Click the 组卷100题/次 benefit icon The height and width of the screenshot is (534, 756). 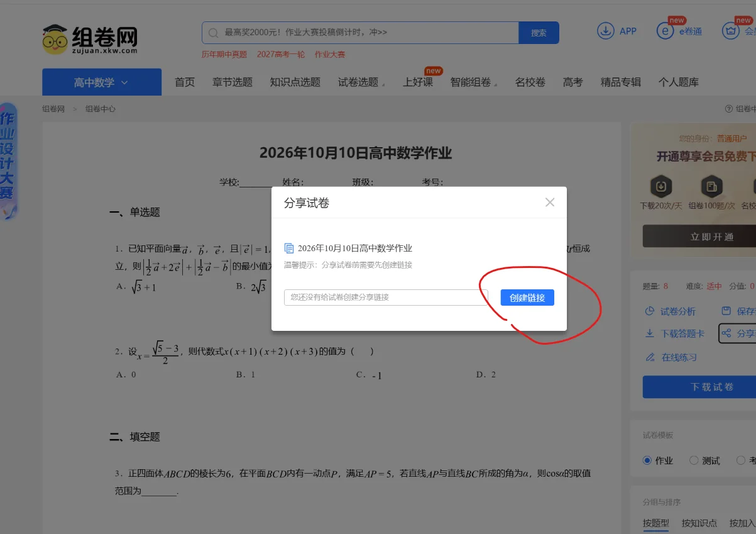[x=711, y=187]
